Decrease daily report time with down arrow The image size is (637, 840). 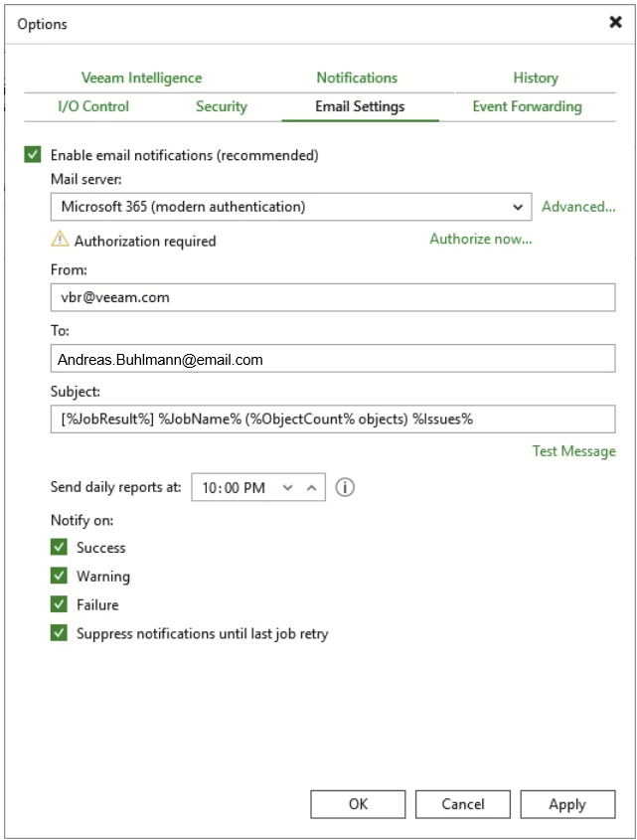click(x=288, y=488)
